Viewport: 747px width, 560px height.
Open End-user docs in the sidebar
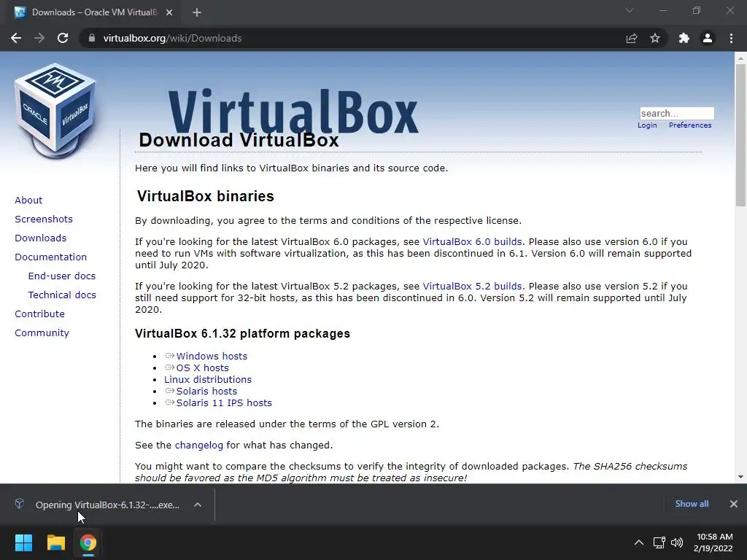(x=62, y=276)
